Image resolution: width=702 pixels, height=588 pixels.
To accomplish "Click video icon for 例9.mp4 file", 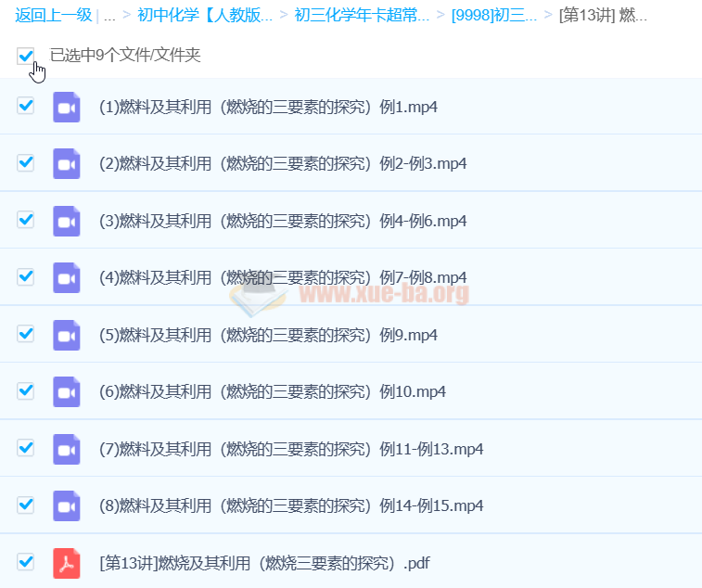I will 67,335.
